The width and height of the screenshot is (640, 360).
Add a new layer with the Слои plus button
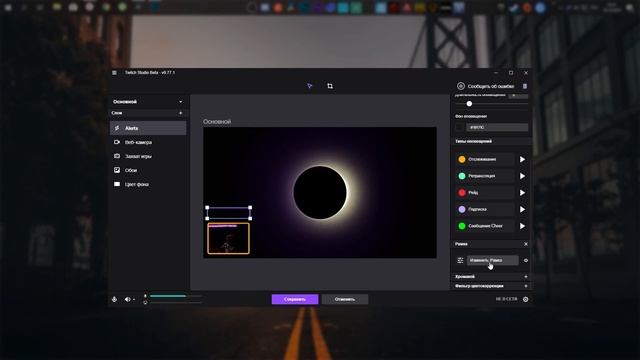180,113
